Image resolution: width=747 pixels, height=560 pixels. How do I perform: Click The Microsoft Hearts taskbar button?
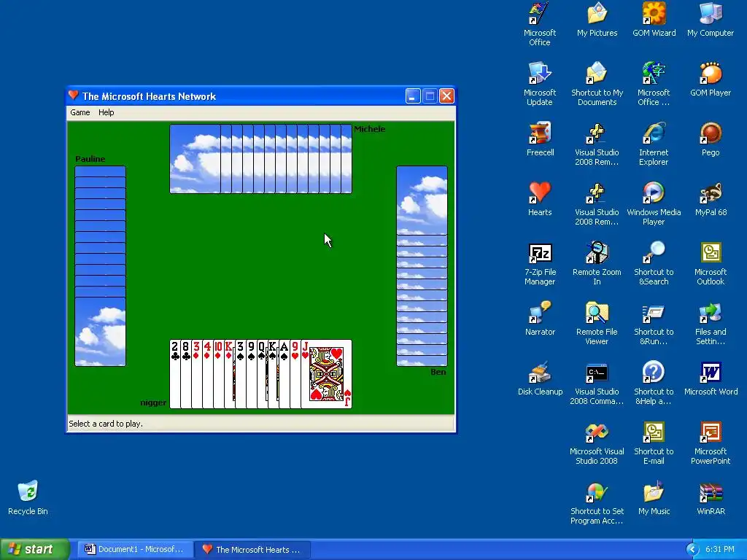tap(252, 549)
